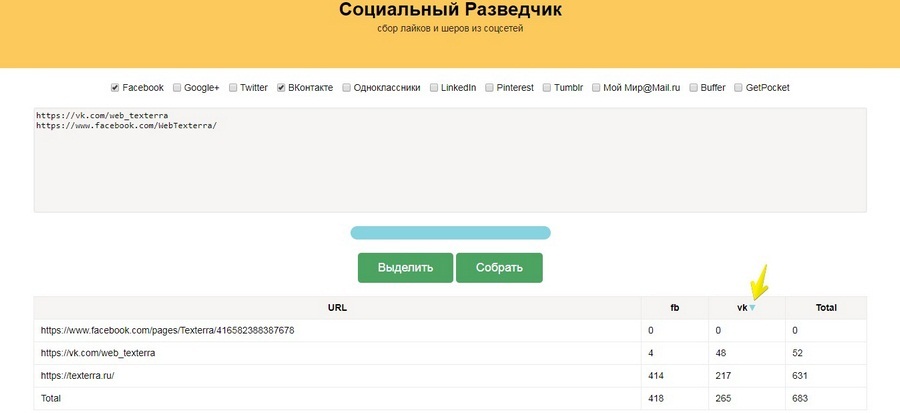900x413 pixels.
Task: Enable the Google+ checkbox
Action: point(177,88)
